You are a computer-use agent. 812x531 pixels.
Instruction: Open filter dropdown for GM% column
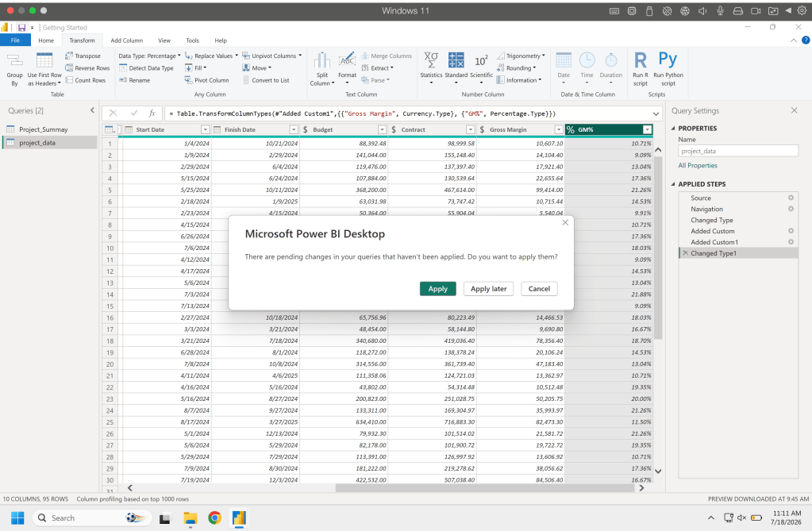647,129
